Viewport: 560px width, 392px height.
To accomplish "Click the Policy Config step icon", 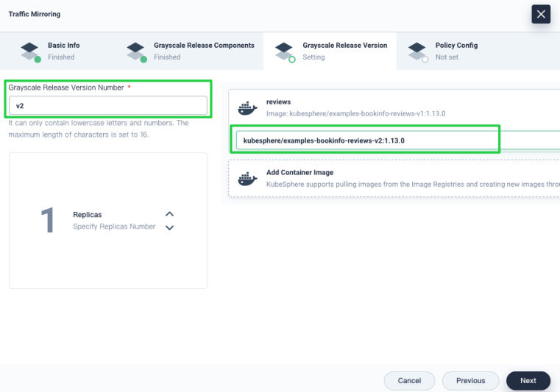I will 417,51.
